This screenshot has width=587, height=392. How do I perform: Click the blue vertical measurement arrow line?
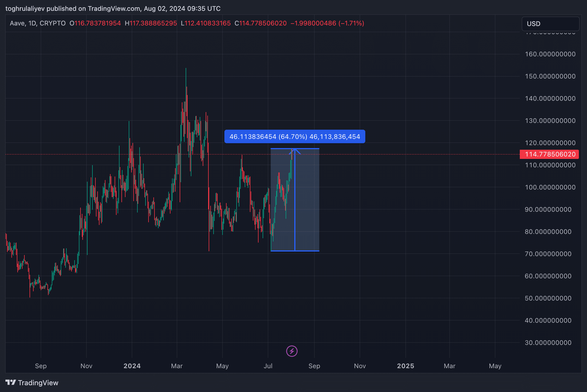tap(295, 200)
